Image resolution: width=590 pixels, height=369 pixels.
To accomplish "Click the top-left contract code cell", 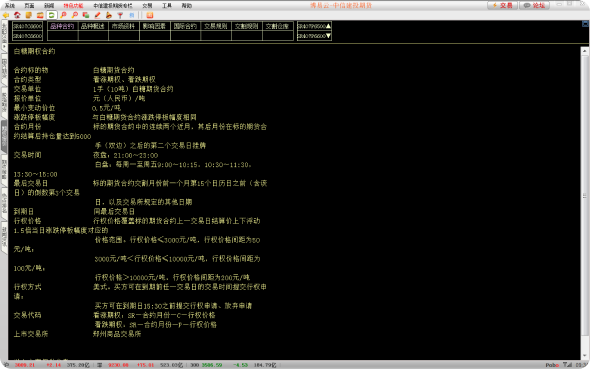I will click(27, 26).
